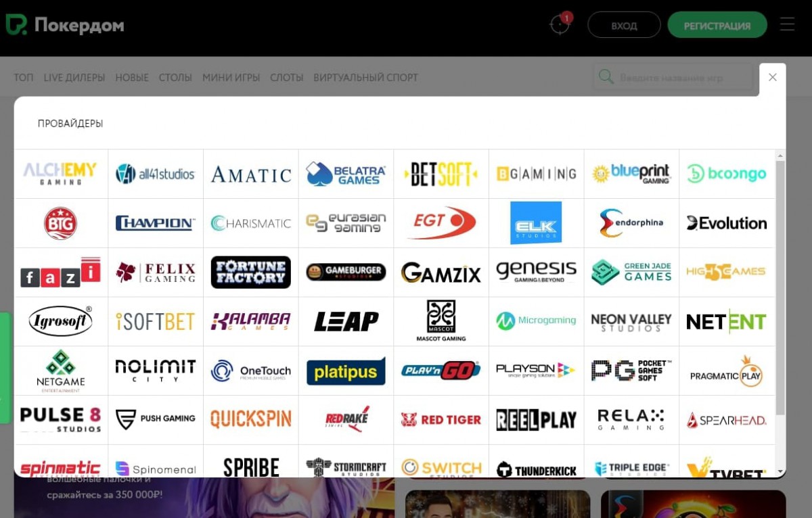This screenshot has width=812, height=518.
Task: Choose the Betsoft provider logo
Action: tap(441, 174)
